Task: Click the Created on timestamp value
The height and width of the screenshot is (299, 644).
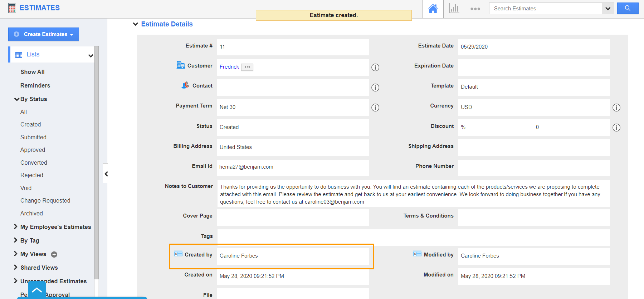Action: 252,276
